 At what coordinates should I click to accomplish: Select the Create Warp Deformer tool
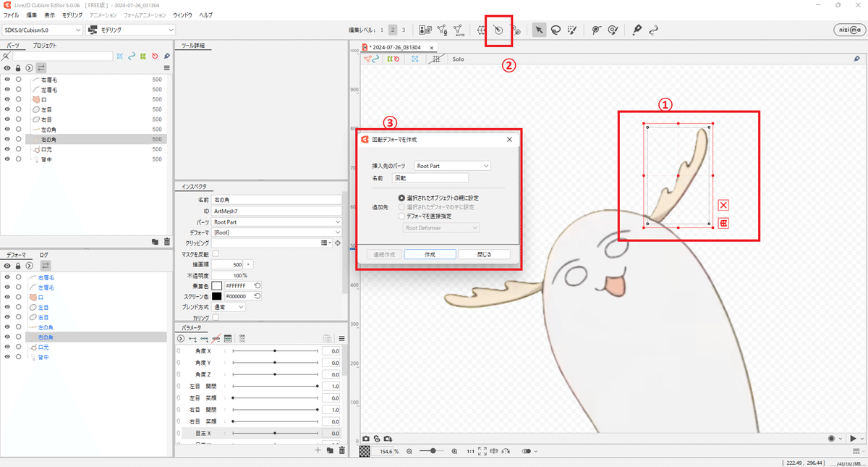click(481, 30)
